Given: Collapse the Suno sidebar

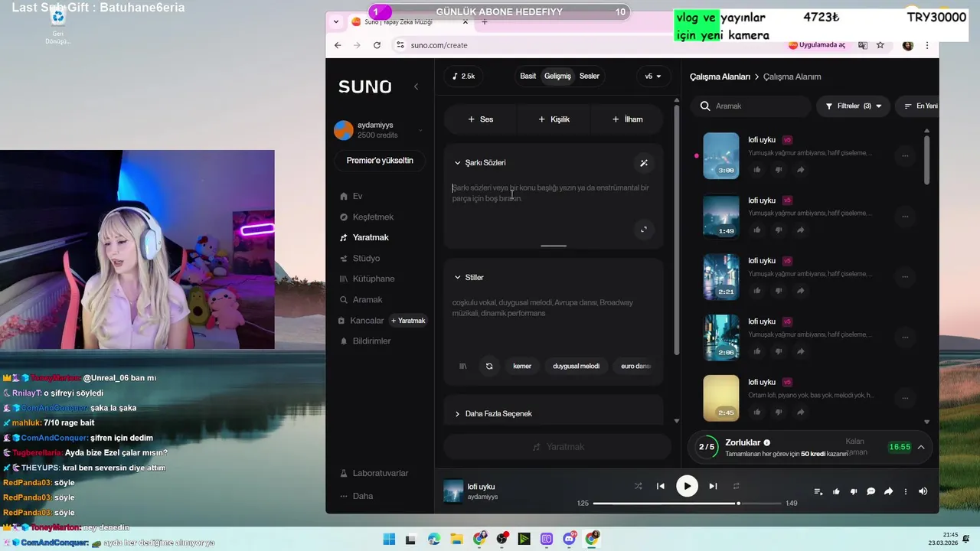Looking at the screenshot, I should 416,86.
